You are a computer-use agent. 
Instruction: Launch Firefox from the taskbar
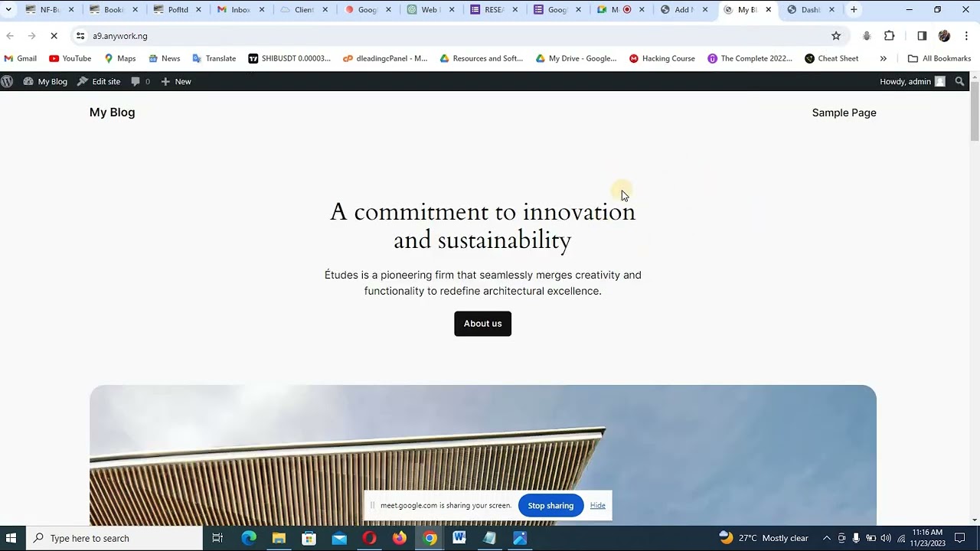[400, 538]
